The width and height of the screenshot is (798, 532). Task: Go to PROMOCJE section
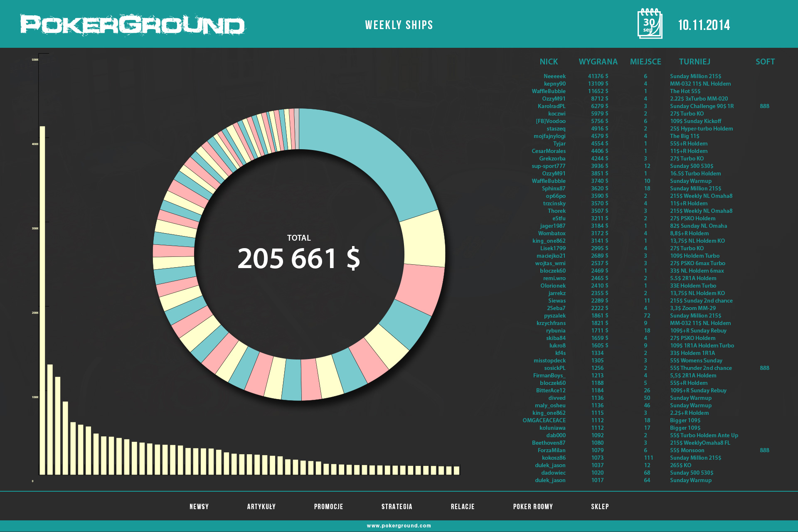(x=328, y=507)
